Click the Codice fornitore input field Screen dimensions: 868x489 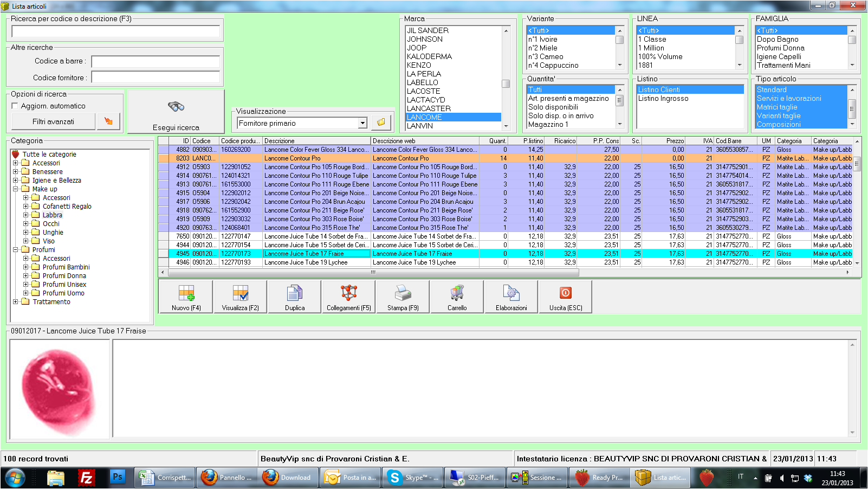[156, 78]
